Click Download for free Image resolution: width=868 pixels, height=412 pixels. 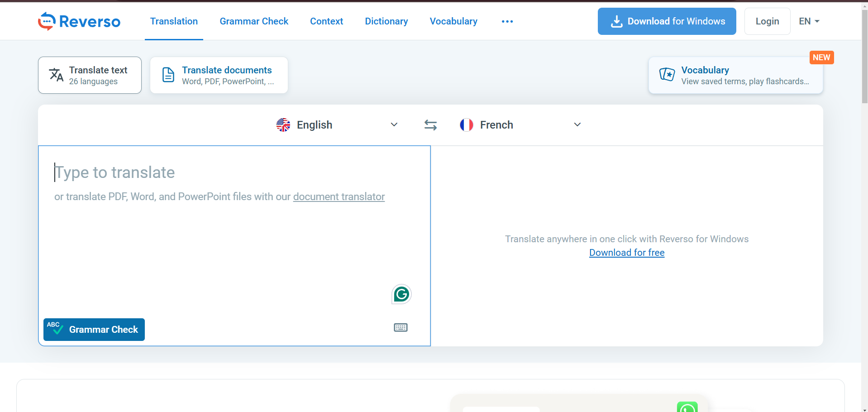626,252
